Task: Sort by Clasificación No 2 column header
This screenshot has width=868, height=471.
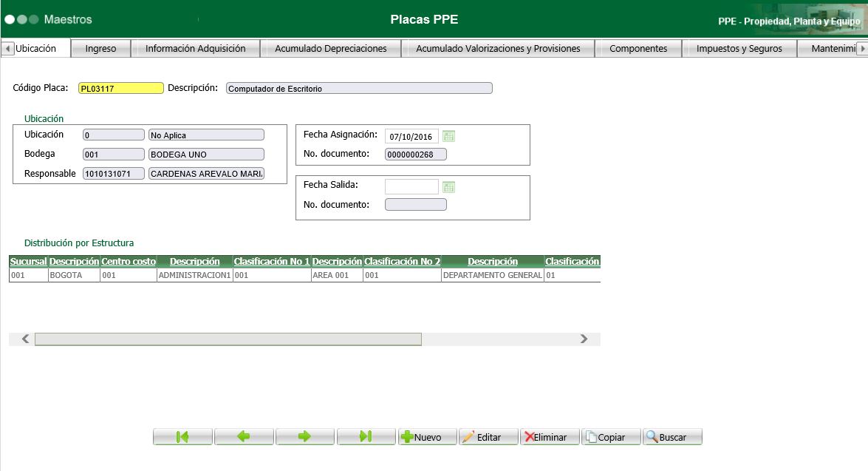Action: point(403,262)
